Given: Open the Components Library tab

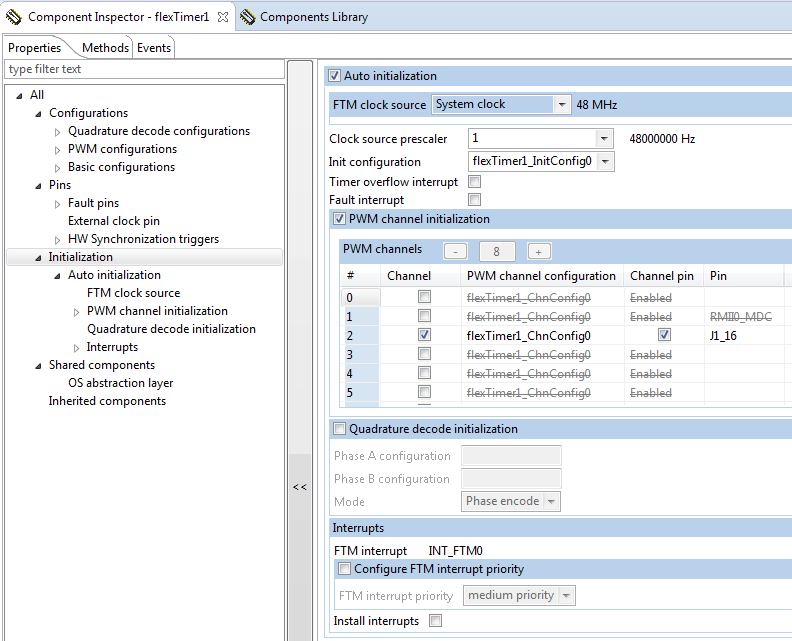Looking at the screenshot, I should [314, 17].
